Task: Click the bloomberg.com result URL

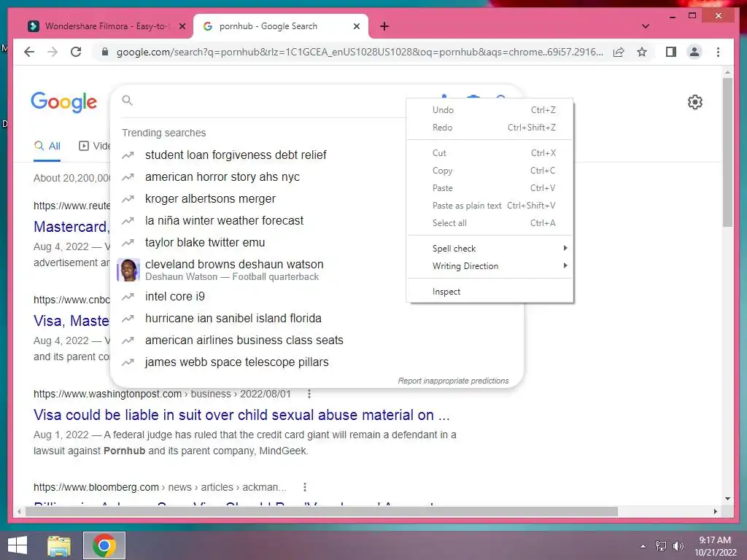Action: click(x=160, y=487)
